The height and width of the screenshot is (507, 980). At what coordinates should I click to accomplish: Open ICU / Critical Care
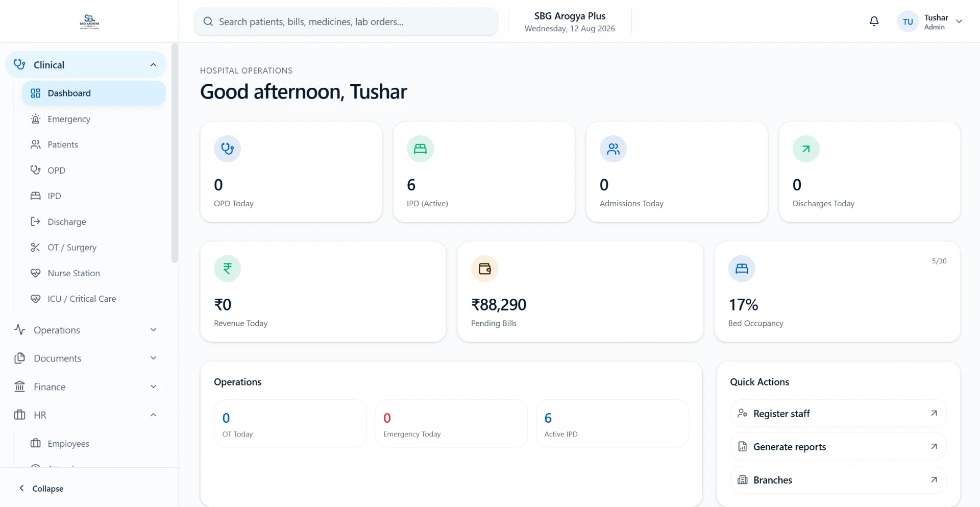tap(94, 299)
